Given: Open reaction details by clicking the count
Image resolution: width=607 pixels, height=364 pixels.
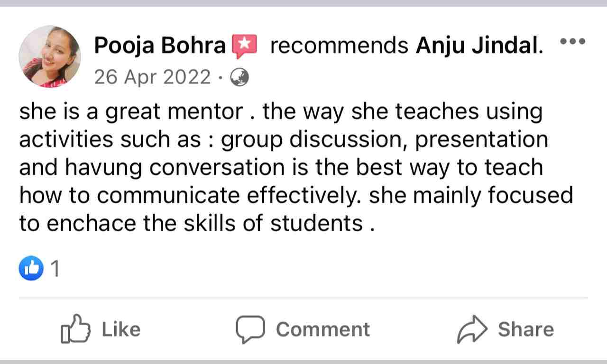Looking at the screenshot, I should (x=55, y=268).
